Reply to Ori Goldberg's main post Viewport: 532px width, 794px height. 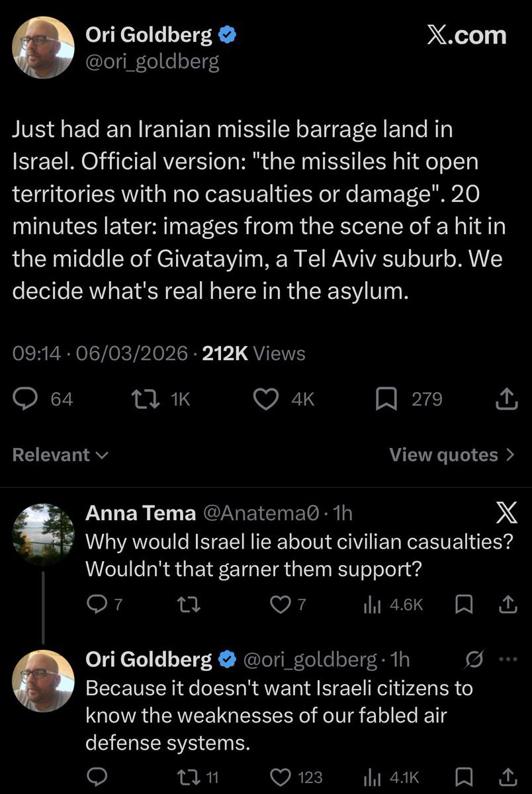(x=25, y=398)
